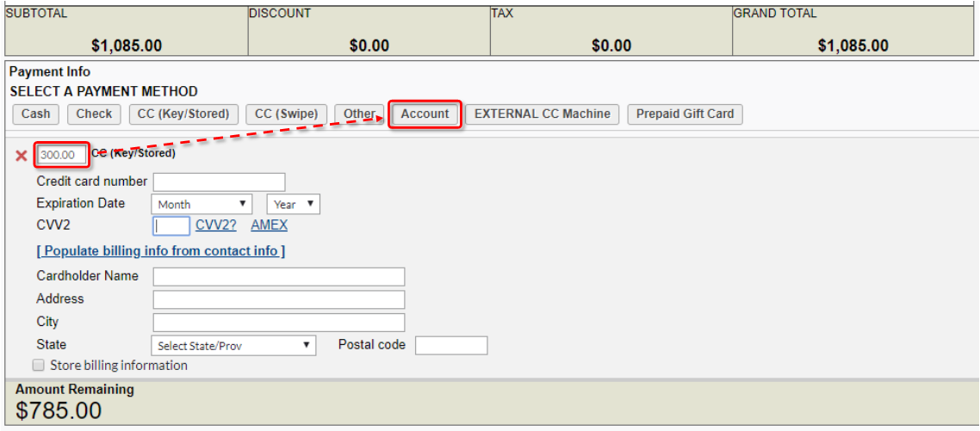Focus the Cardholder Name field
Screen dimensions: 980x431
279,277
